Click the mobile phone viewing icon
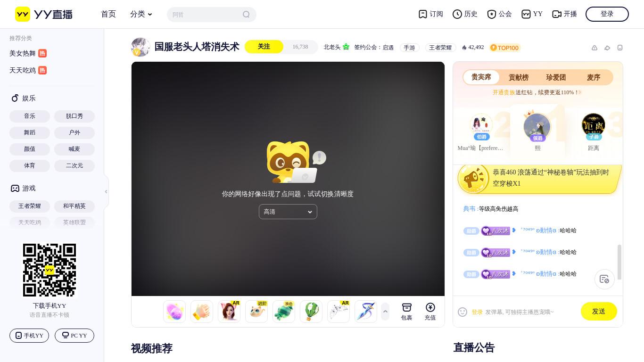644x362 pixels. [620, 48]
